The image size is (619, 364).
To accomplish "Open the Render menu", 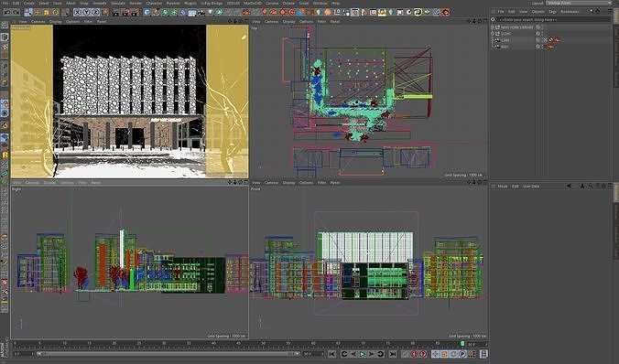I will click(136, 3).
